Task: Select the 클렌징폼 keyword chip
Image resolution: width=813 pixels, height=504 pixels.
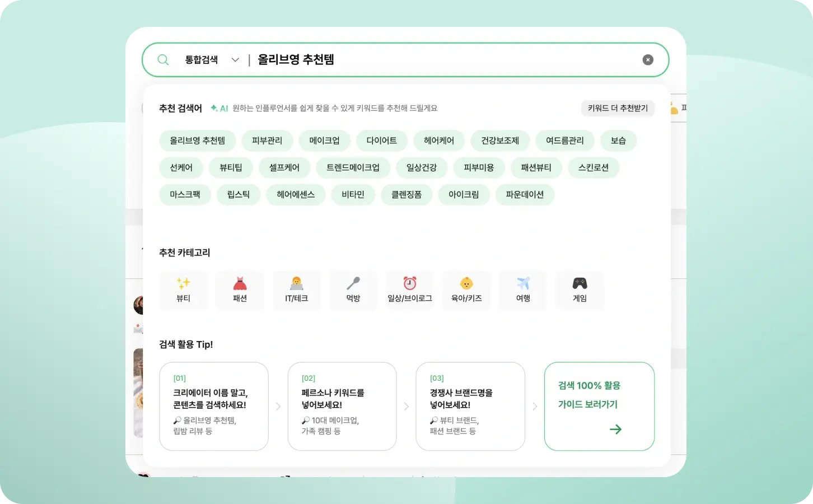Action: click(x=406, y=194)
